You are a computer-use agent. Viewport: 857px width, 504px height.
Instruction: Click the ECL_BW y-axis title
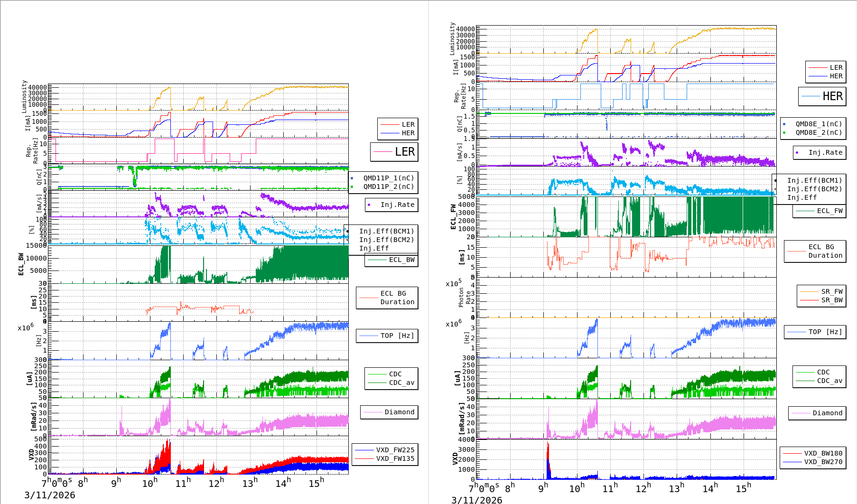point(21,264)
